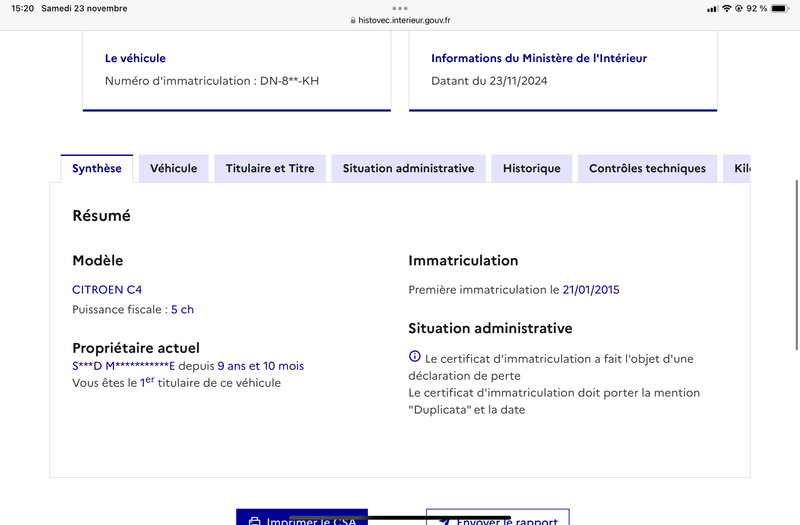Click the page vertical scrollbar
This screenshot has width=800, height=525.
796,265
